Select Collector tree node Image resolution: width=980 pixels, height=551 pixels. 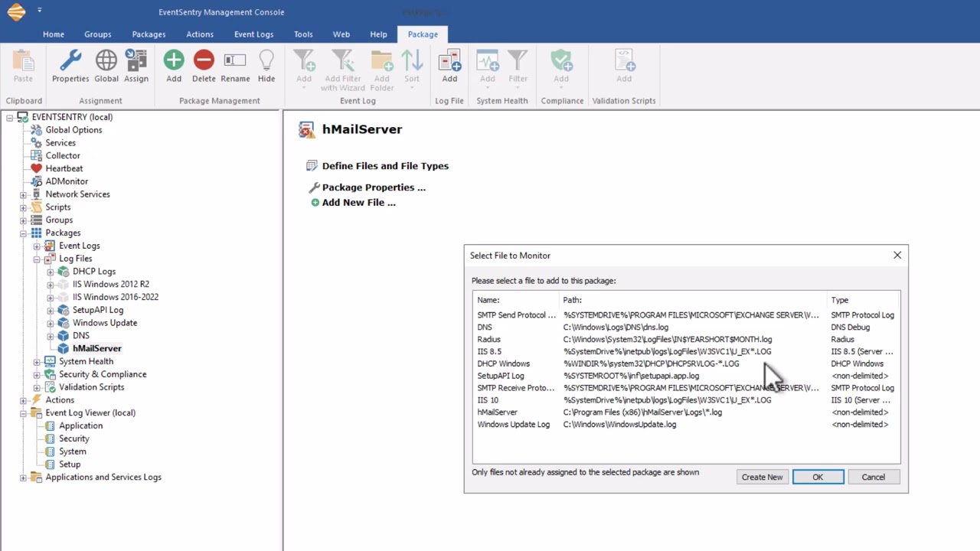click(x=63, y=155)
